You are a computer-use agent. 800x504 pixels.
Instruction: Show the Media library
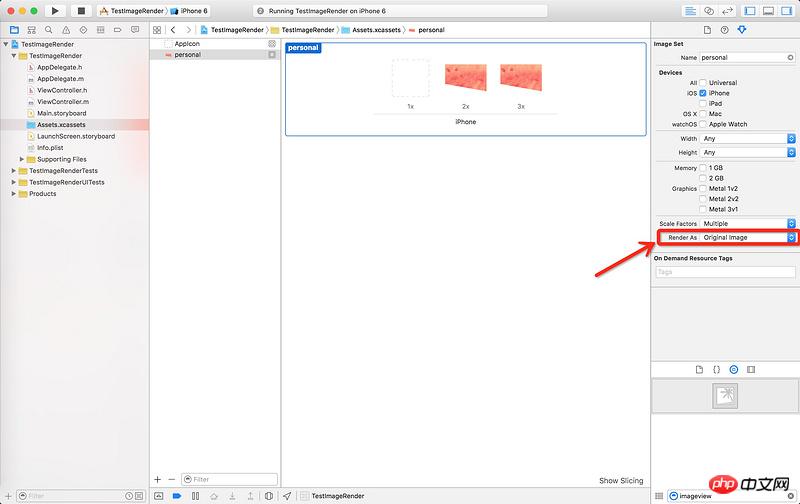click(751, 369)
